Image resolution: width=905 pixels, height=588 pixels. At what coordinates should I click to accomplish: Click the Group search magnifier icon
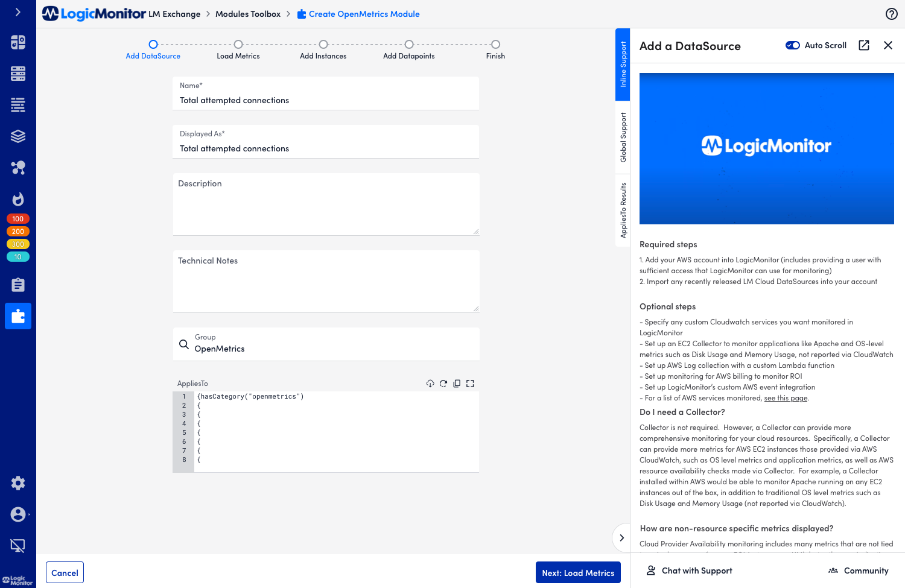(184, 344)
